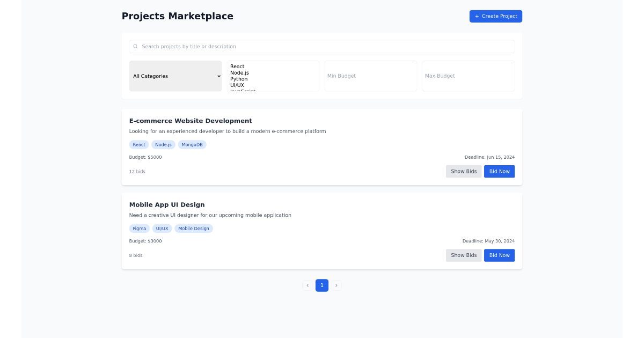Click Bid Now on Mobile App UI Design
This screenshot has width=644, height=338.
coord(499,255)
